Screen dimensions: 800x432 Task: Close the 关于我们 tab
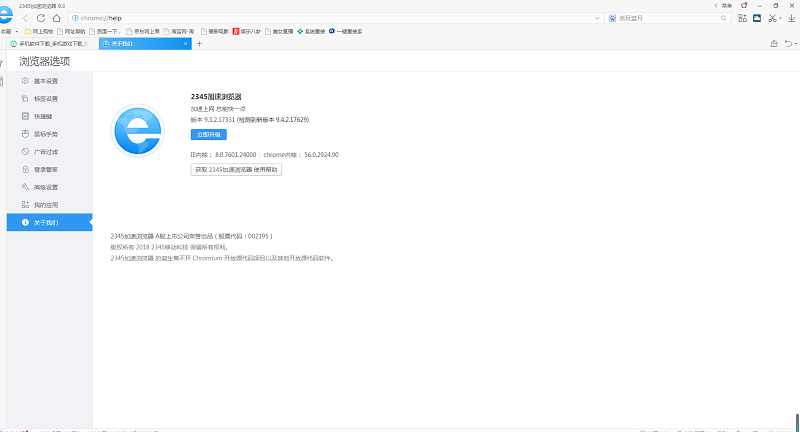pyautogui.click(x=186, y=44)
